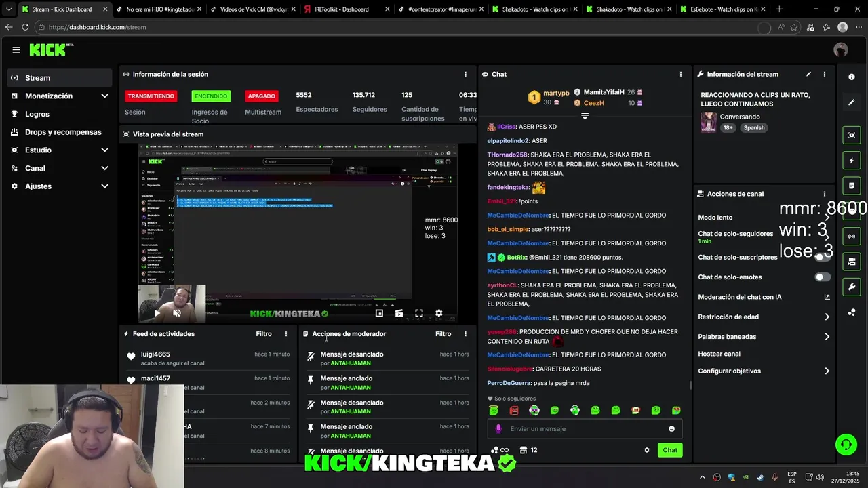Open stream preview settings gear

coord(439,313)
